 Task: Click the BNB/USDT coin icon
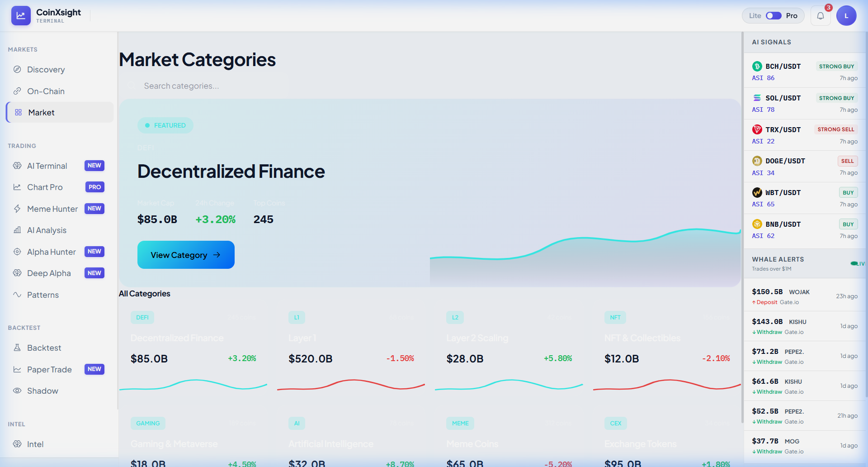click(757, 224)
